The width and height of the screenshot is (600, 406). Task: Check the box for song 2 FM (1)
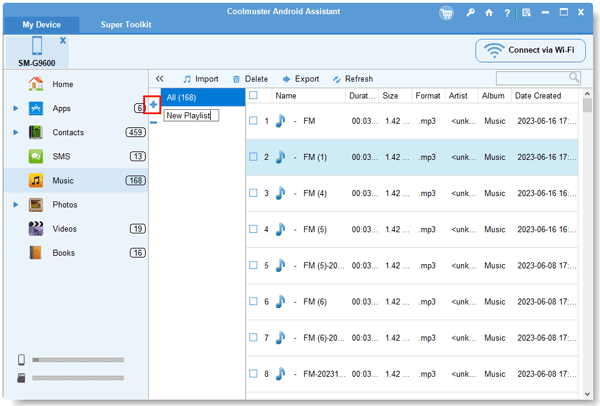point(253,157)
